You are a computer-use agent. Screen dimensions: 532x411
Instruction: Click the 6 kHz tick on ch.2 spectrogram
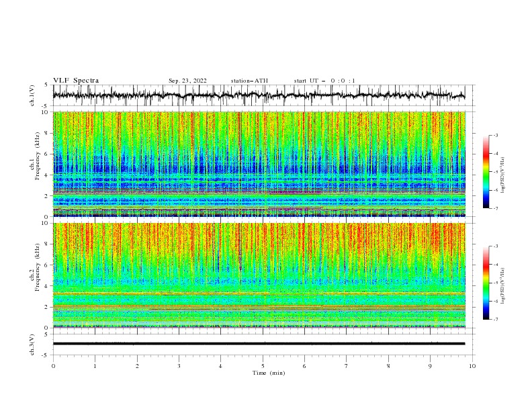47,265
